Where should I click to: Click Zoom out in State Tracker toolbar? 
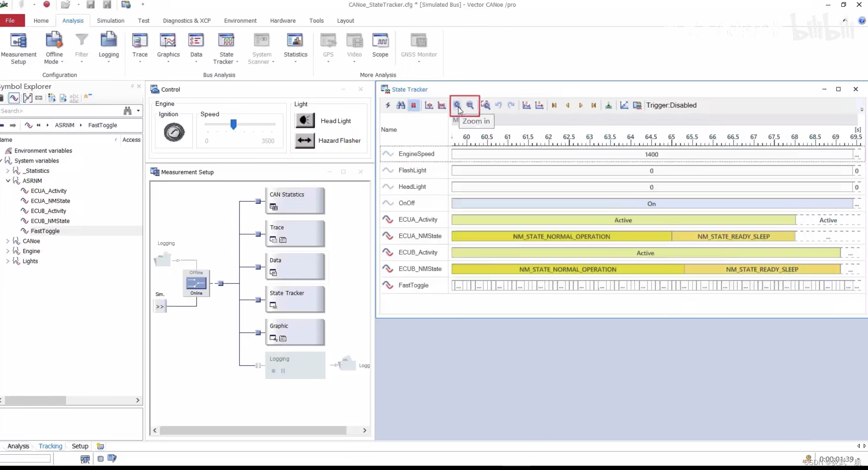470,105
